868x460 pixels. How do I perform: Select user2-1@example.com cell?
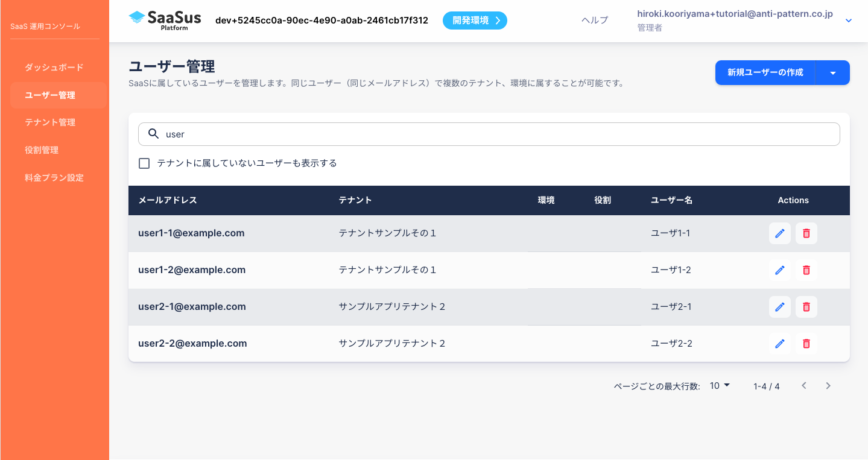click(192, 307)
